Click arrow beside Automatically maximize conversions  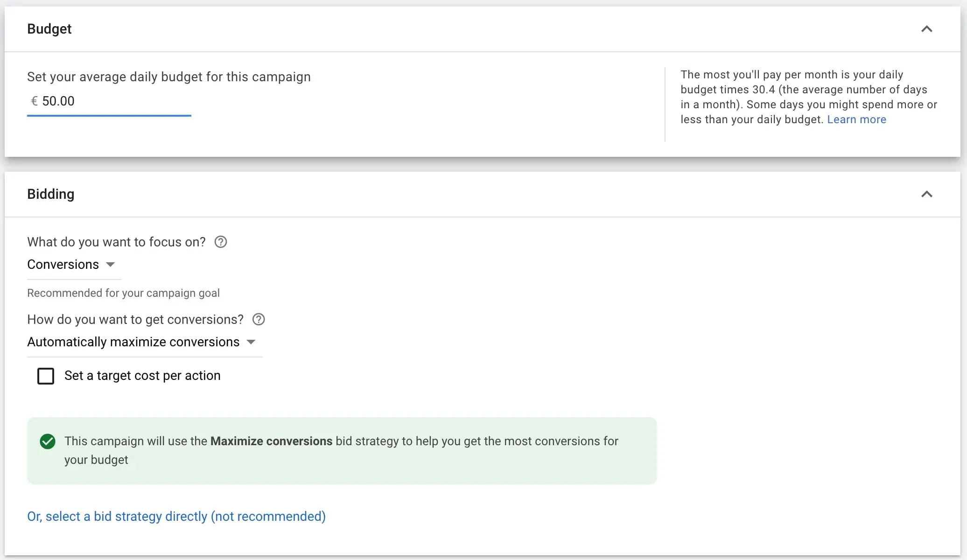[x=251, y=342]
